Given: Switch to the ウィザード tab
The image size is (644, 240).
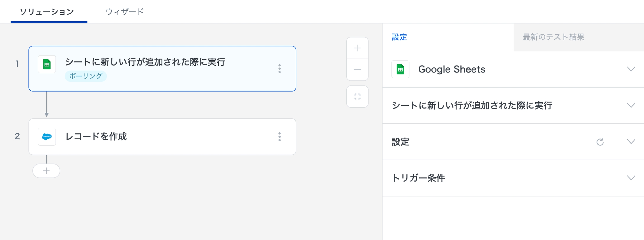Looking at the screenshot, I should tap(125, 12).
